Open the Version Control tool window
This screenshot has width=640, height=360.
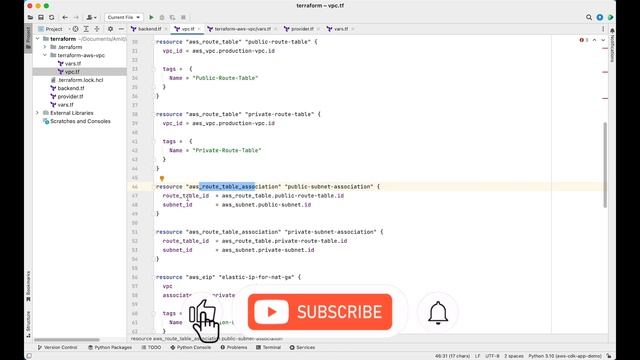(57, 347)
